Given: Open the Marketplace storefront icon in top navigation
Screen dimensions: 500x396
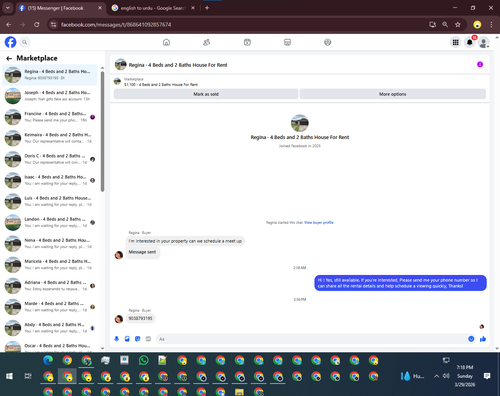Looking at the screenshot, I should pos(287,42).
